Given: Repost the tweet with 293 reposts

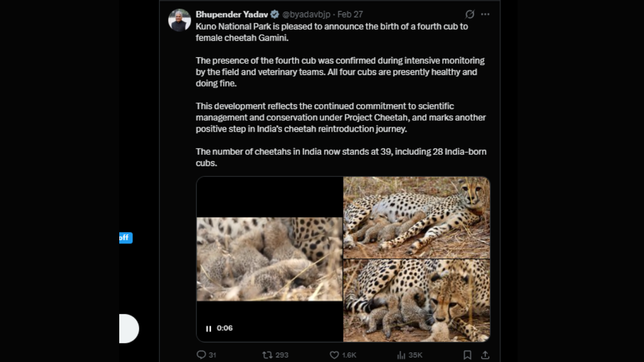Looking at the screenshot, I should (x=267, y=355).
